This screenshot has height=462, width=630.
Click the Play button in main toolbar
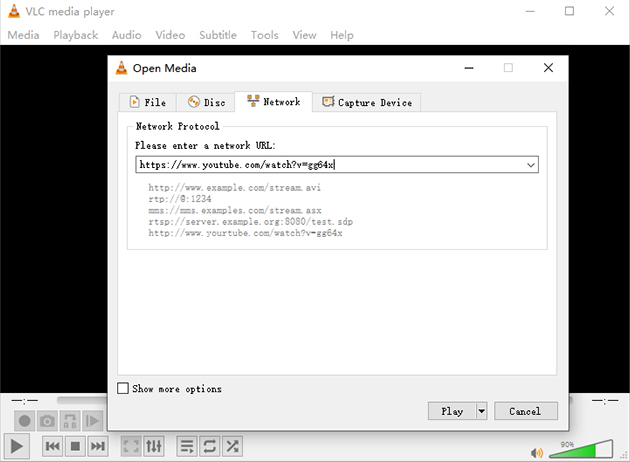(x=16, y=446)
